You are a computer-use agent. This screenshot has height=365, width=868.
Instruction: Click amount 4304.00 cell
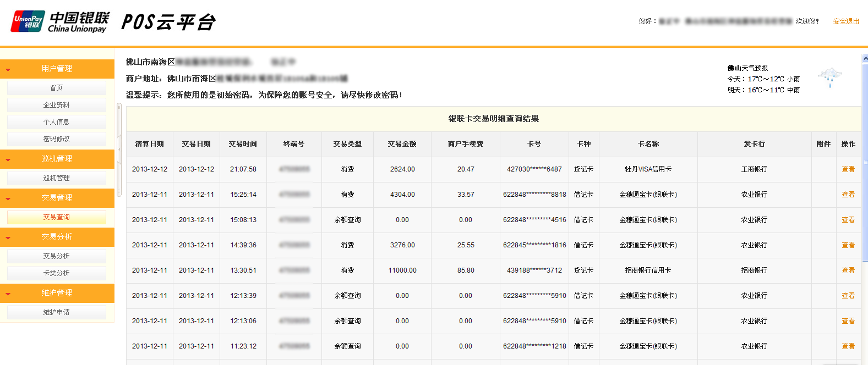click(402, 195)
